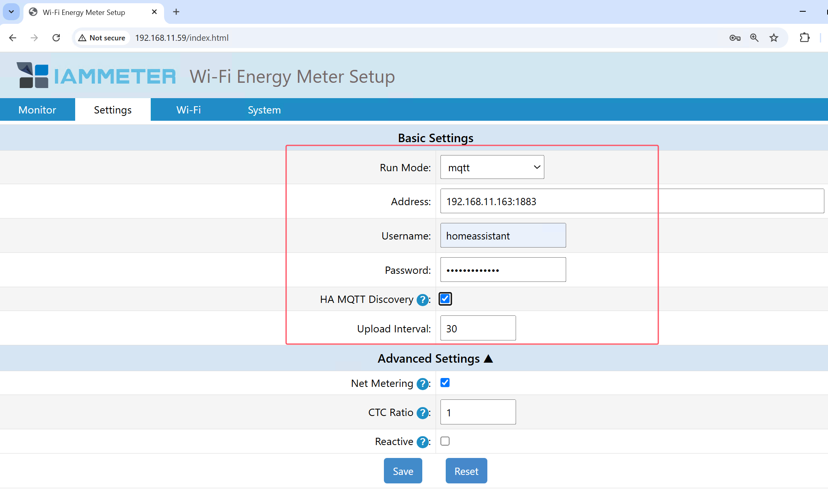Select the Wi-Fi Energy Meter Setup browser tab

pos(94,12)
